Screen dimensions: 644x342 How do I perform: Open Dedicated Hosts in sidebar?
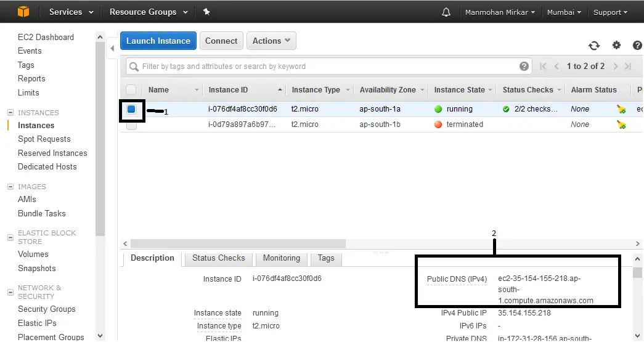pyautogui.click(x=47, y=167)
